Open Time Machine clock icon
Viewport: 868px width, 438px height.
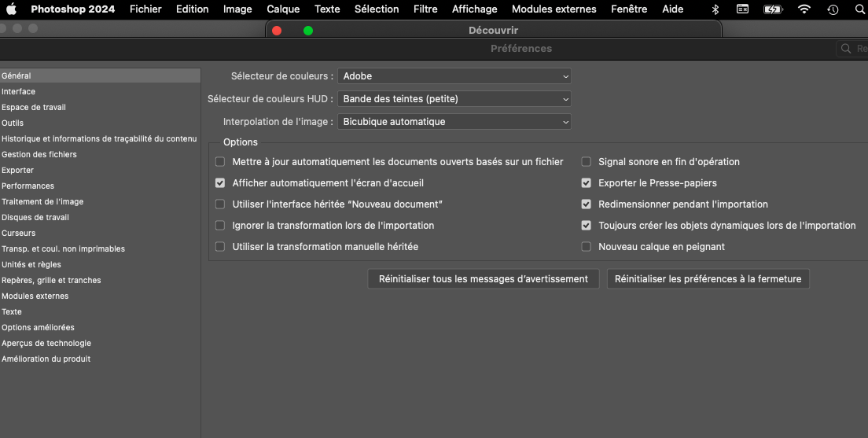coord(833,9)
